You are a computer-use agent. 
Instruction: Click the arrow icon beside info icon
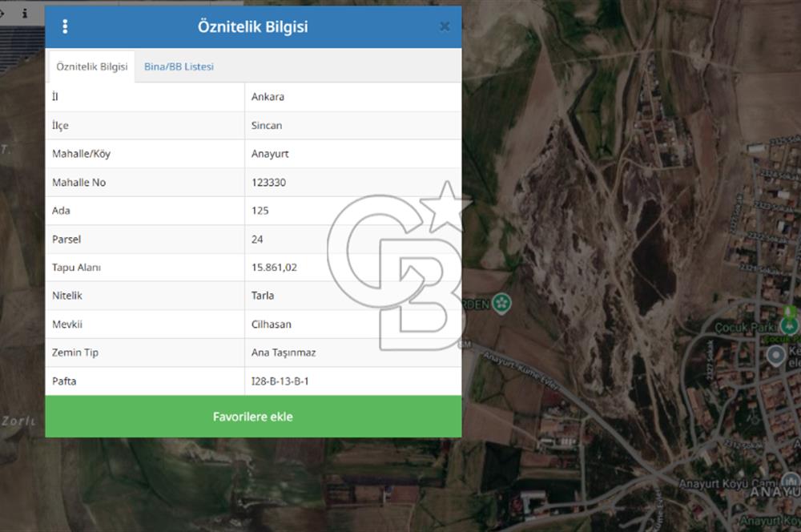coord(2,14)
